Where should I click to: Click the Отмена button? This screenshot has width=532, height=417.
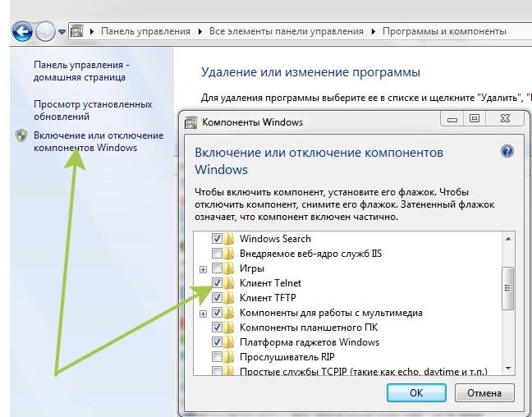(484, 393)
